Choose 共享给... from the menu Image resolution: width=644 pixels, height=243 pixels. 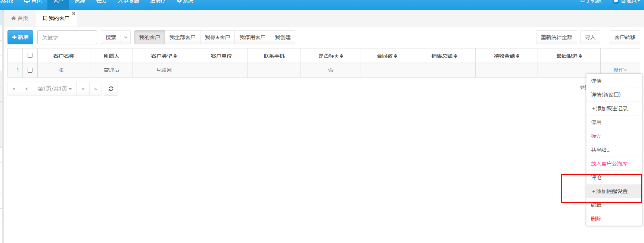click(614, 150)
